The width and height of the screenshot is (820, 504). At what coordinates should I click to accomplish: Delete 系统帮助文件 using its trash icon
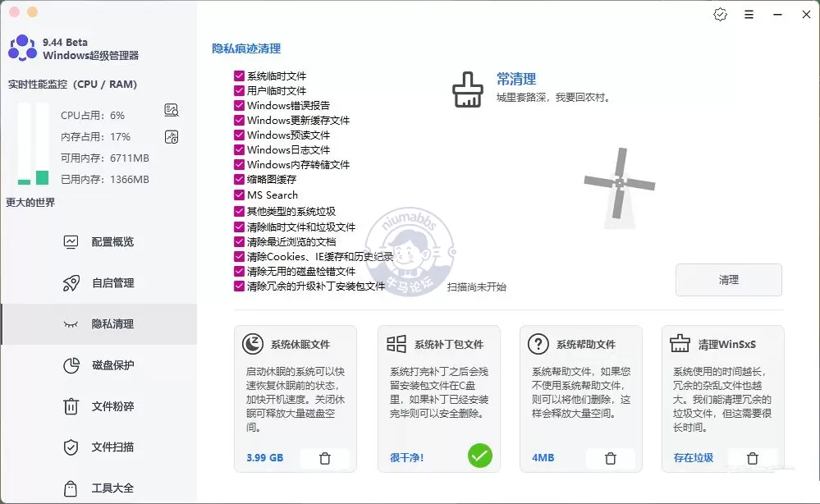(x=611, y=458)
